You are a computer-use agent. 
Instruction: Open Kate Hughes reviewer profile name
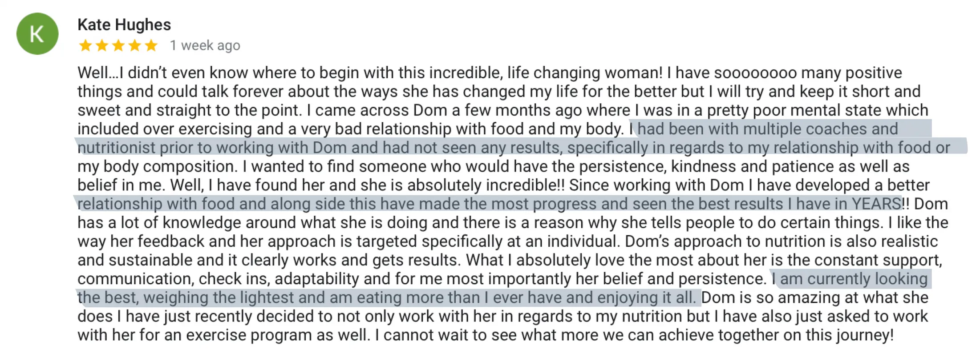124,25
